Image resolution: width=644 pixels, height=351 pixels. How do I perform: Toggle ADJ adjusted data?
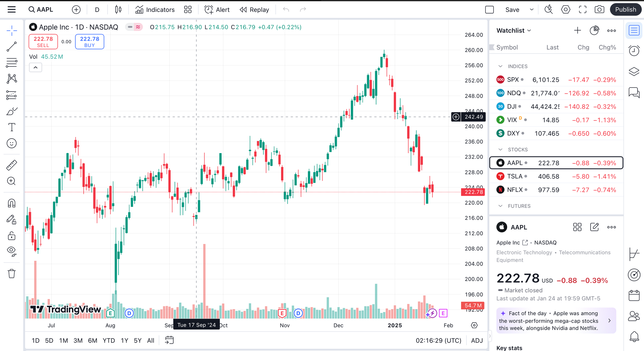click(x=477, y=341)
